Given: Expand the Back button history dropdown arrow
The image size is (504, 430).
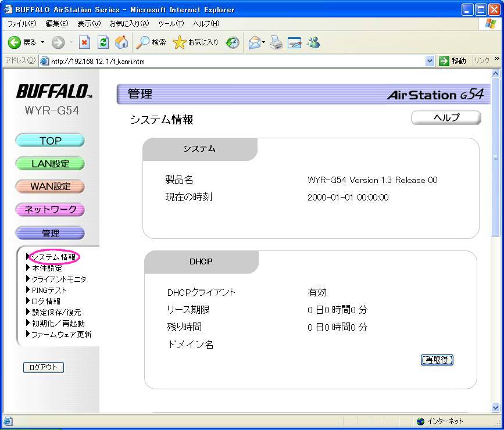Looking at the screenshot, I should click(x=42, y=42).
